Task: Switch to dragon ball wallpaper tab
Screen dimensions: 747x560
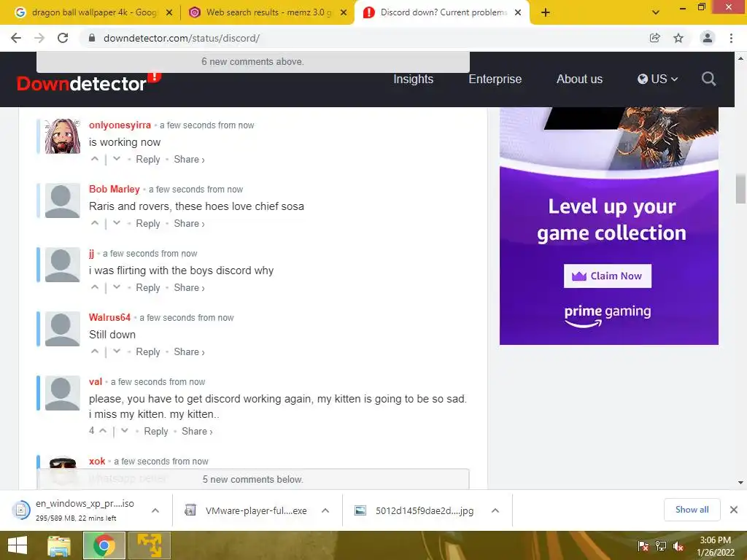Action: (x=93, y=13)
